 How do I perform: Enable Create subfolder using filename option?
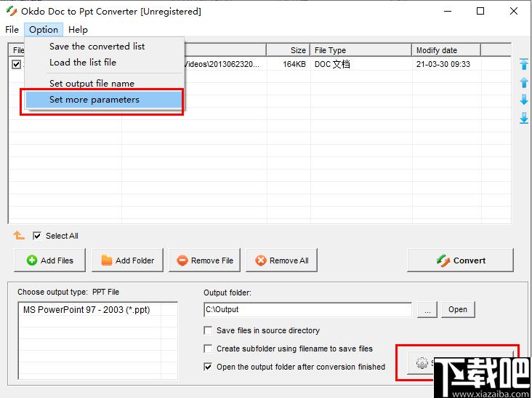[208, 349]
